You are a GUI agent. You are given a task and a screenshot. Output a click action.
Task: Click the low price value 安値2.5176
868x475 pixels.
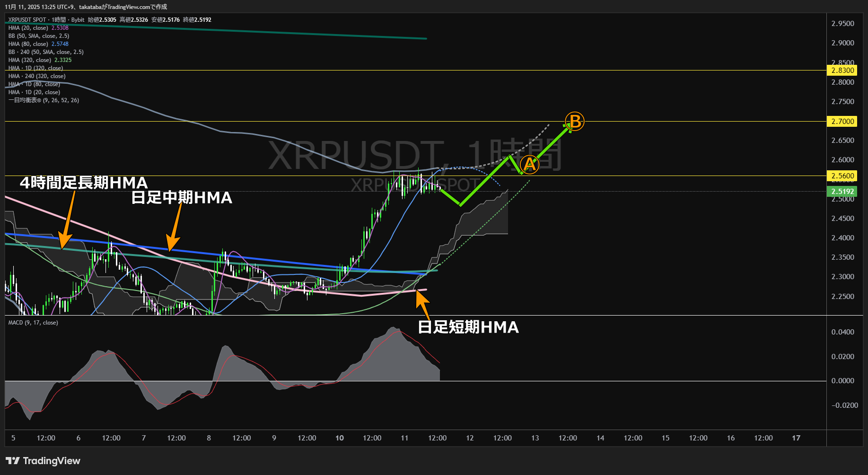point(166,20)
